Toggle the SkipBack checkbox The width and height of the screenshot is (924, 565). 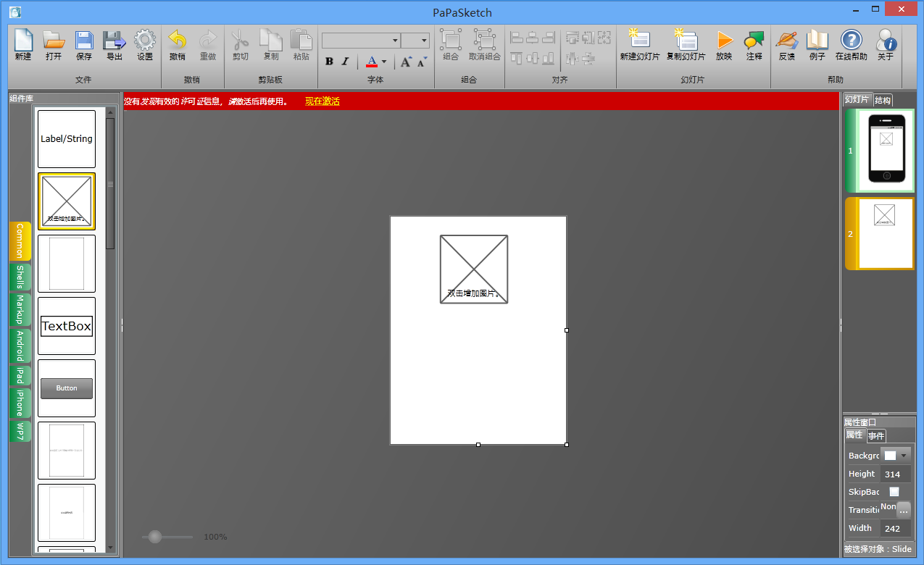coord(894,492)
